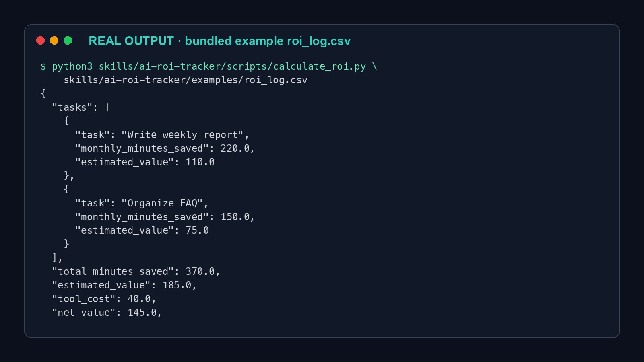
Task: Select the 220.0 monthly minutes value
Action: [x=235, y=148]
